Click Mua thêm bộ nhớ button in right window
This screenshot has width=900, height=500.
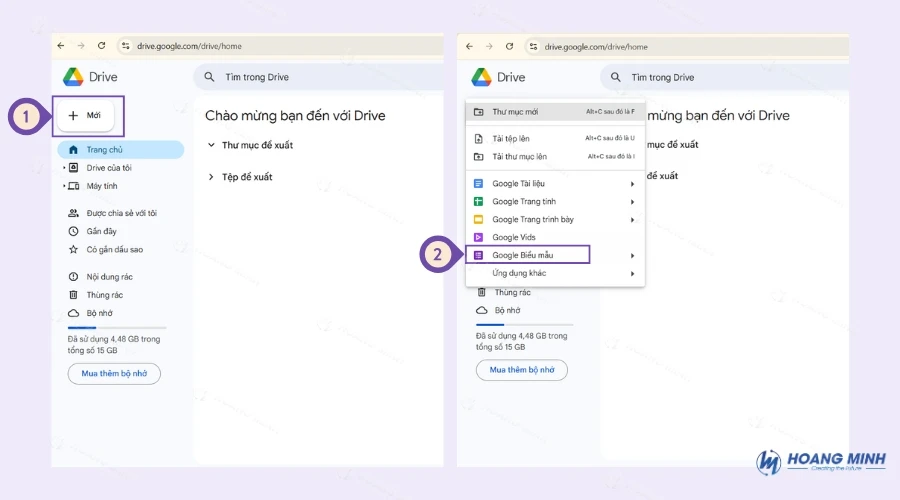[x=522, y=370]
